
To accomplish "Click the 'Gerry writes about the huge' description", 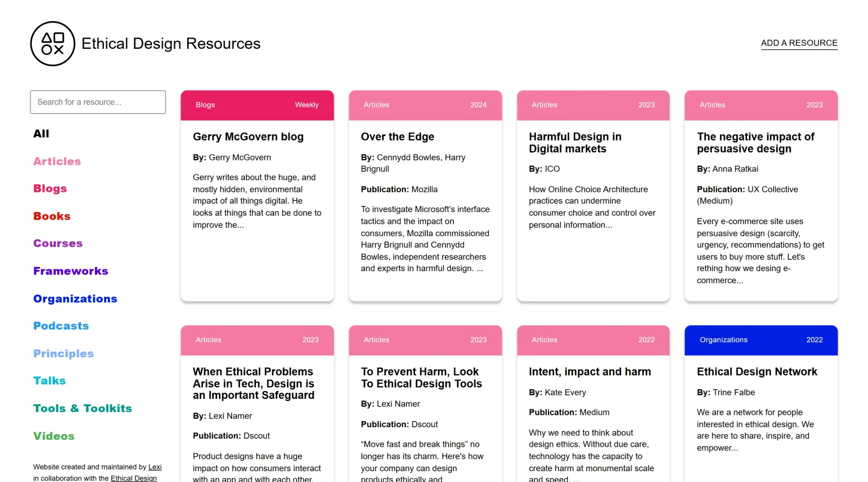I will click(x=257, y=201).
